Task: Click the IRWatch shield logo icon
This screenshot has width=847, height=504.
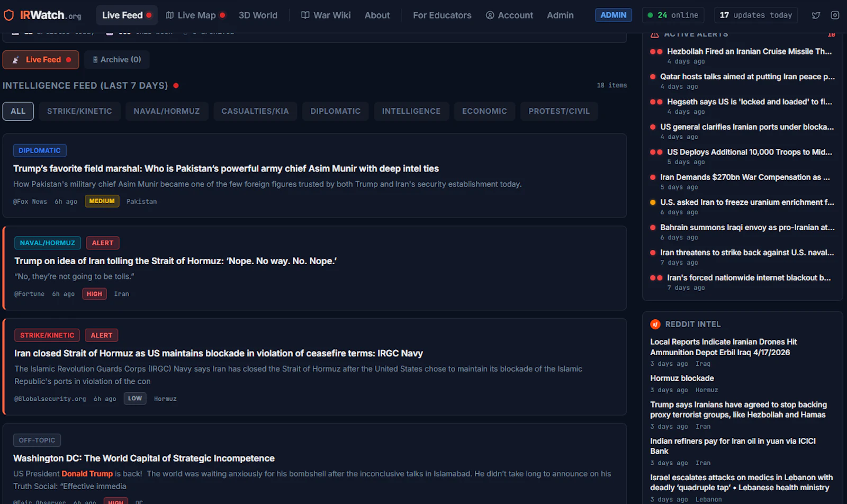Action: coord(9,15)
